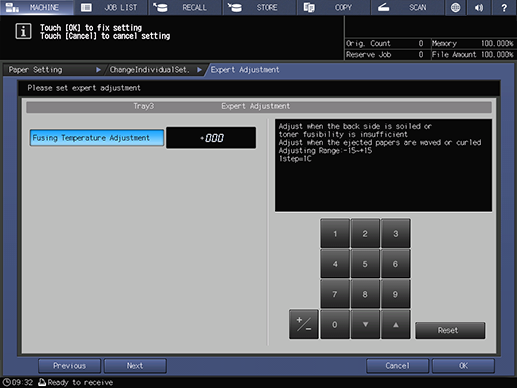
Task: Click 'Please set expert adjustment' heading
Action: 84,88
